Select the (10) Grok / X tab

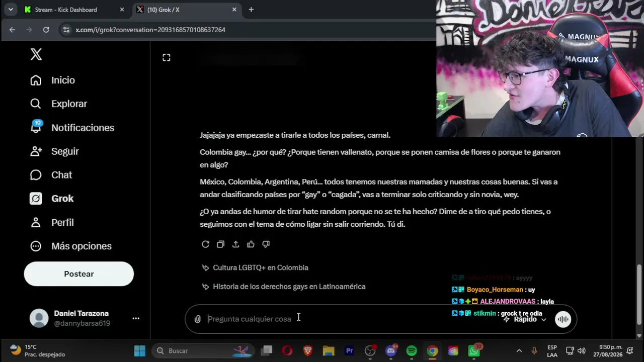coord(187,10)
